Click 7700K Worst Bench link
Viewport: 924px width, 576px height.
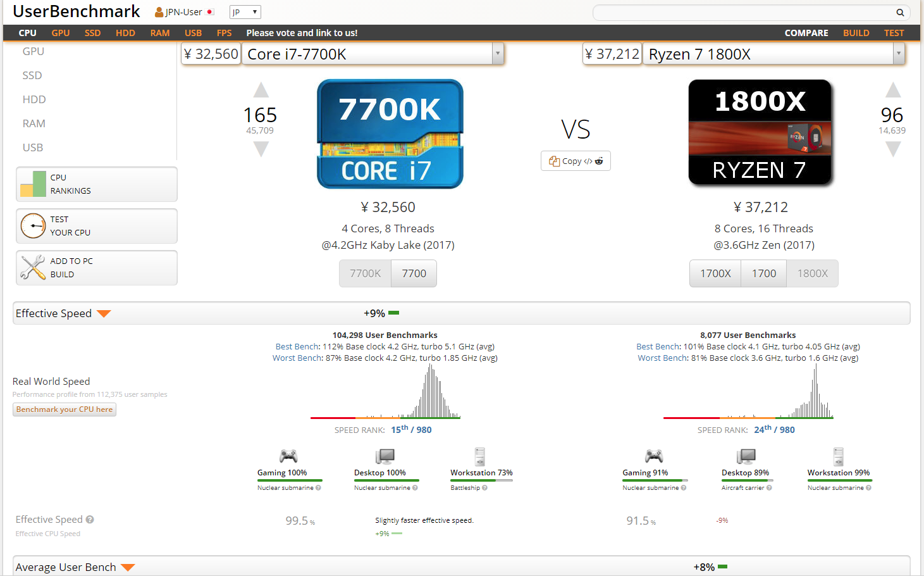click(298, 358)
